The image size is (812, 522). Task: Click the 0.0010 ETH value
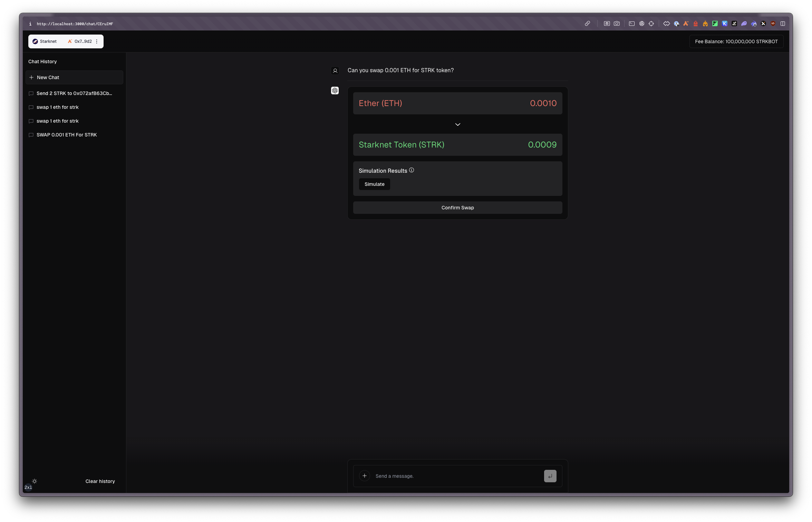click(x=543, y=103)
